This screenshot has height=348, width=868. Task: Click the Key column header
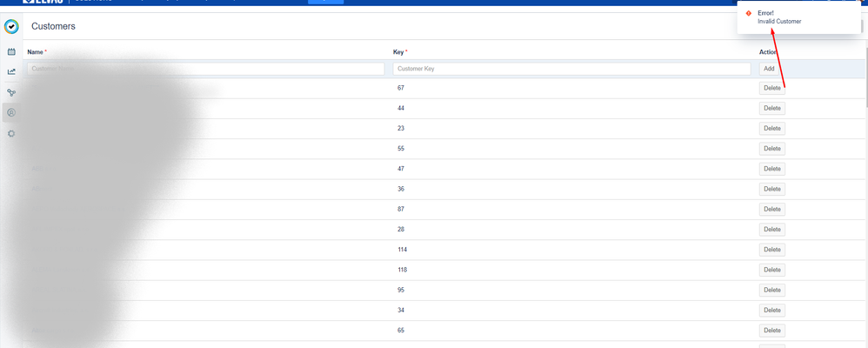pyautogui.click(x=398, y=52)
